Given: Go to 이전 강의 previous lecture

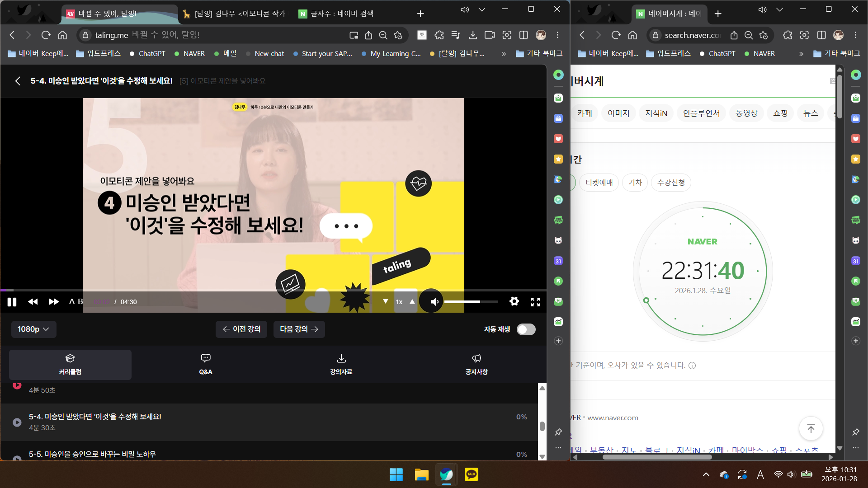Looking at the screenshot, I should pos(241,329).
